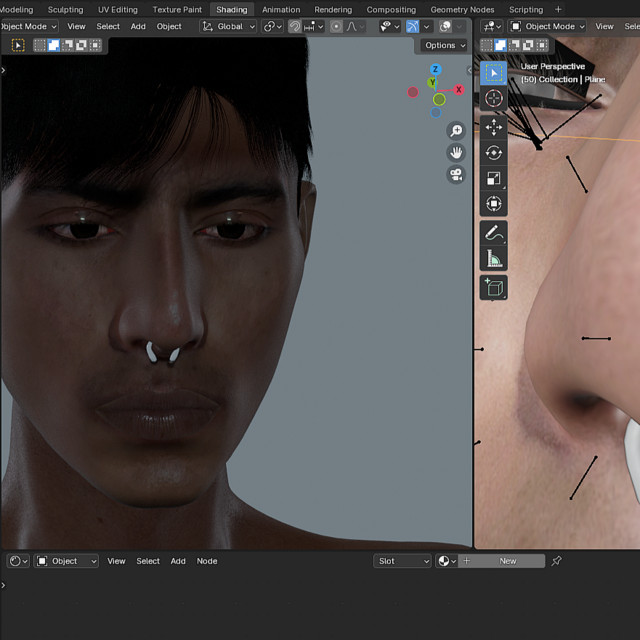Activate the Rotate tool
Screen dimensions: 640x640
(494, 152)
